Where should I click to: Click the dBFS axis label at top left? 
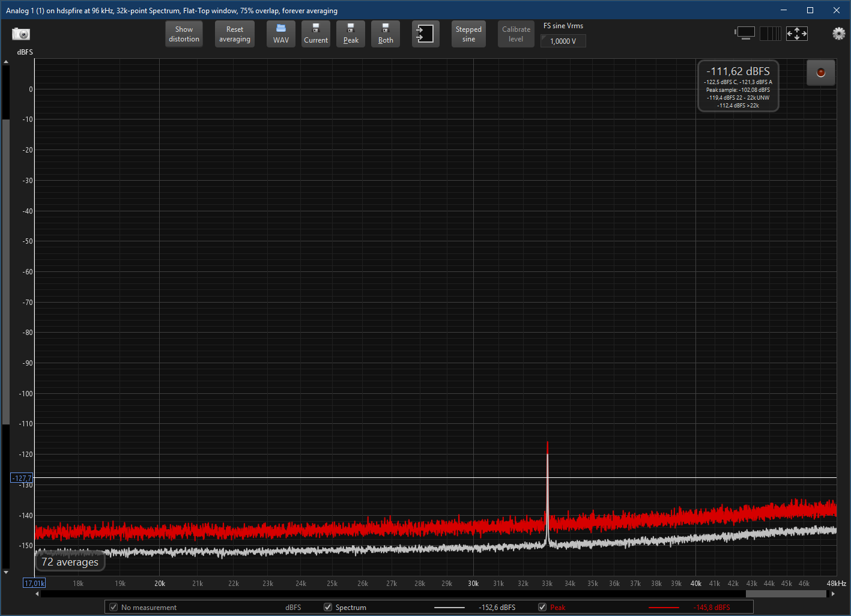tap(25, 52)
